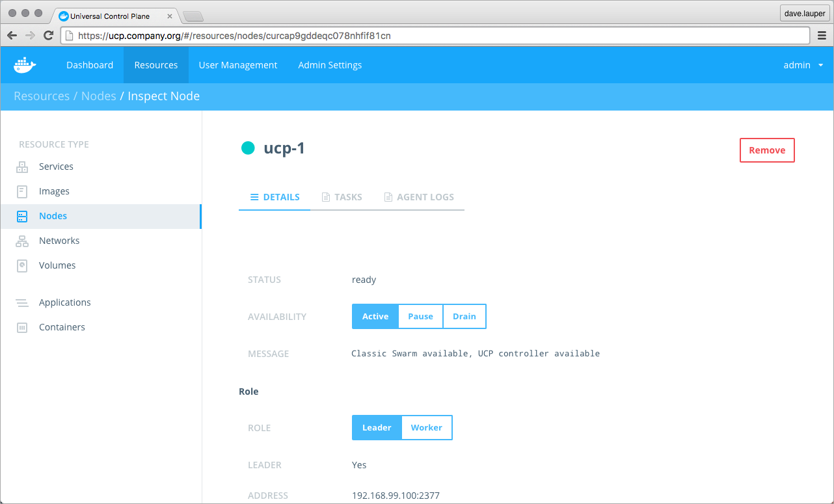The height and width of the screenshot is (504, 834).
Task: Set node availability to Pause
Action: (420, 317)
